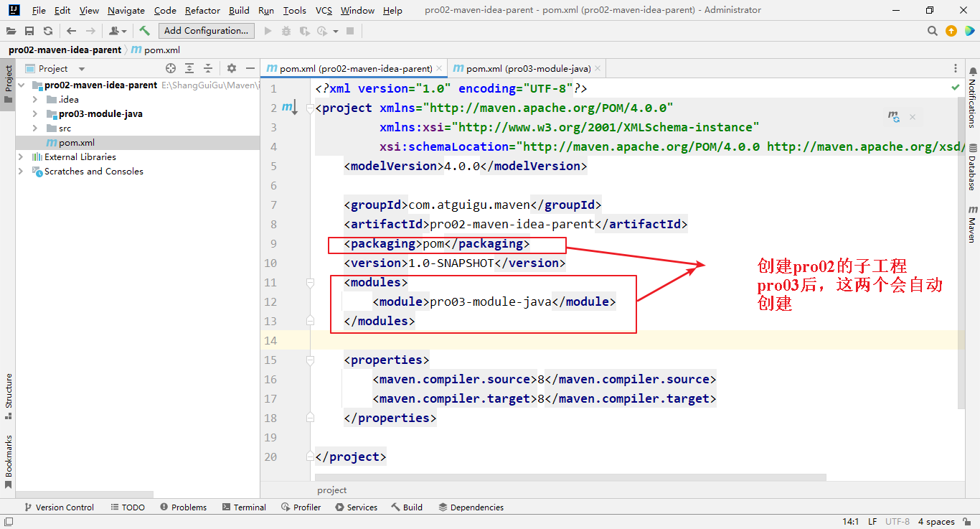
Task: Click the Save All toolbar icon
Action: point(29,31)
